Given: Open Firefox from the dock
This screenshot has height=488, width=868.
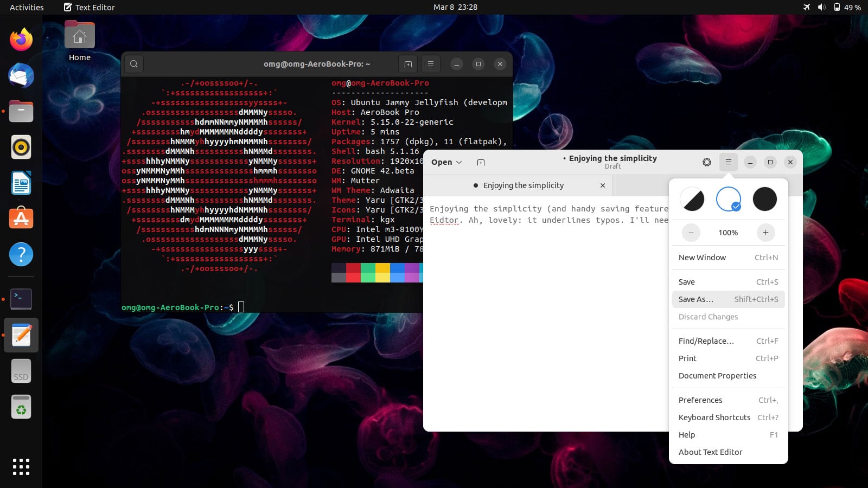Looking at the screenshot, I should point(21,40).
